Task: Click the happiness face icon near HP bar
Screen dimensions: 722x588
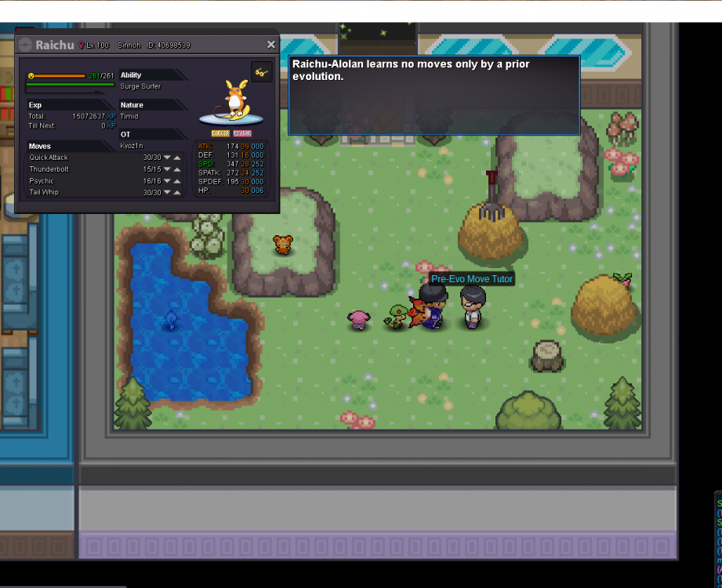Action: (x=31, y=76)
